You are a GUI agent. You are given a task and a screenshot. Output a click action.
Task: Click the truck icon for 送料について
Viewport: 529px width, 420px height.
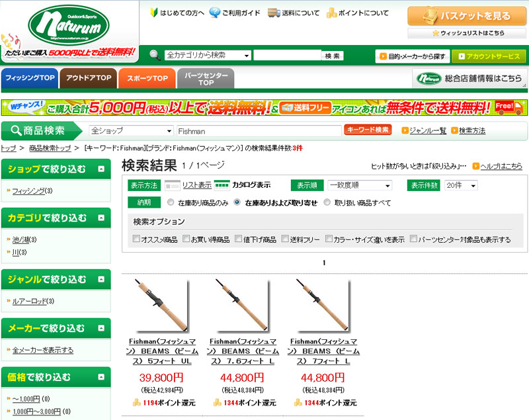click(x=274, y=13)
